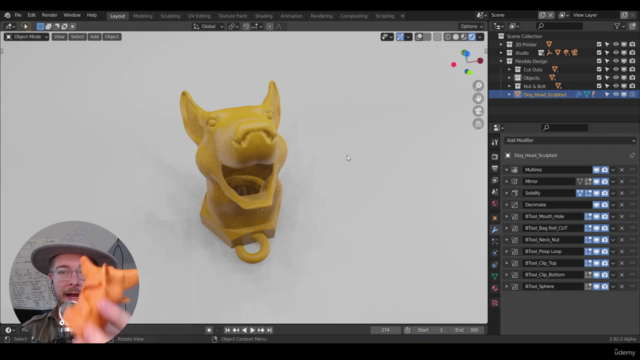Jump to the timeline end frame button
The height and width of the screenshot is (360, 640).
pos(269,330)
